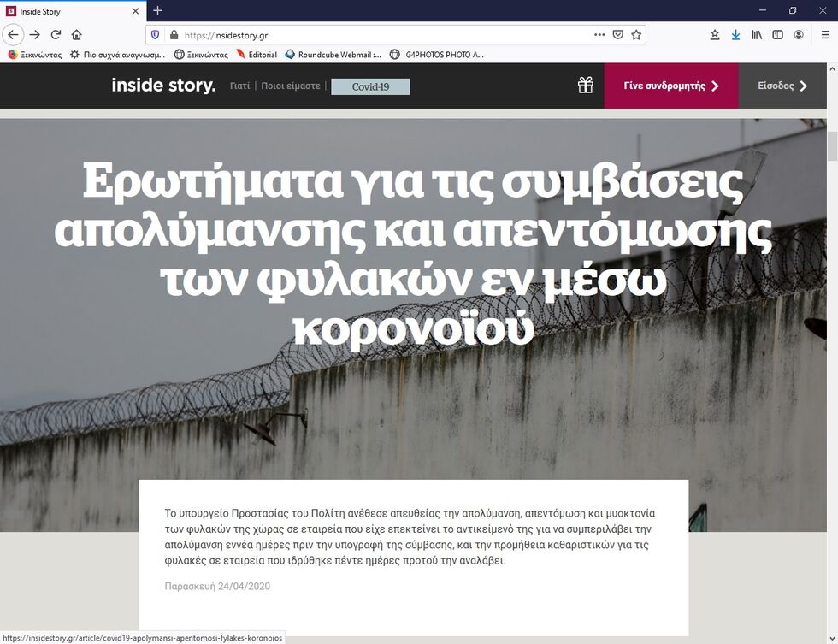
Task: Open page actions three-dot menu
Action: click(599, 35)
